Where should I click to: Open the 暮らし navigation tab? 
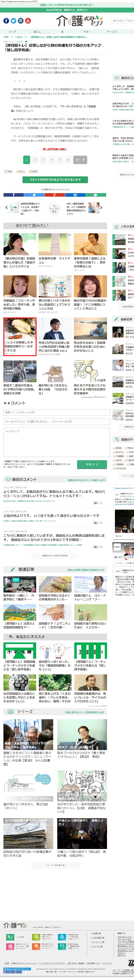(37, 32)
